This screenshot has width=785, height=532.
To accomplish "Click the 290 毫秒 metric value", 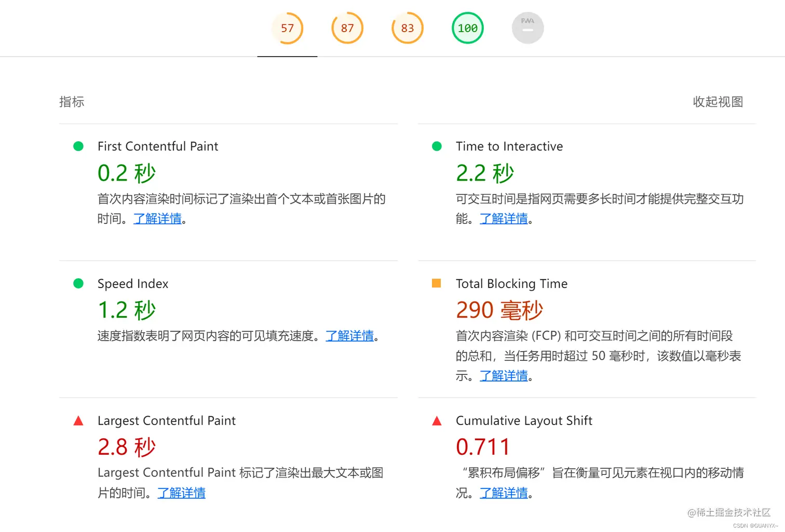I will 499,310.
